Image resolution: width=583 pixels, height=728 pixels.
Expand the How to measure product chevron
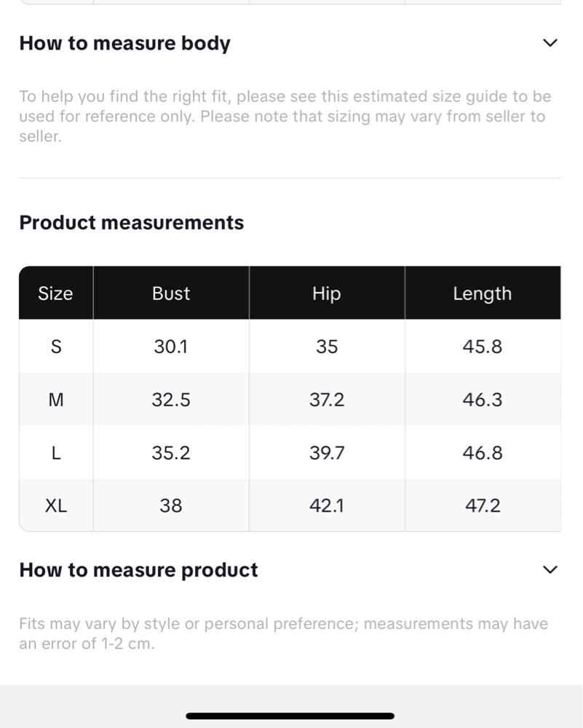click(550, 570)
